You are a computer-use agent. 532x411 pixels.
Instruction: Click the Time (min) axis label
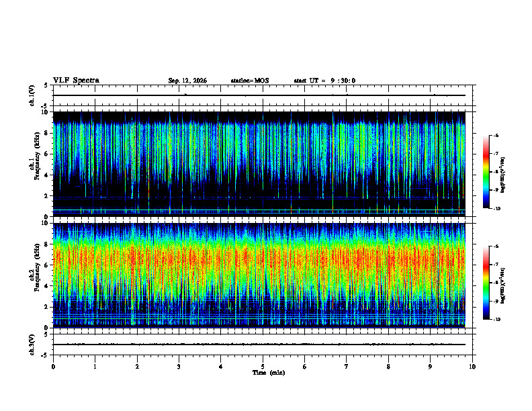[x=269, y=373]
